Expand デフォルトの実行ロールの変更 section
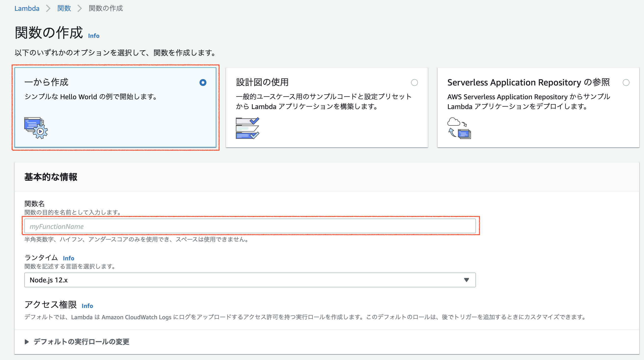Viewport: 644px width, 360px height. 77,342
